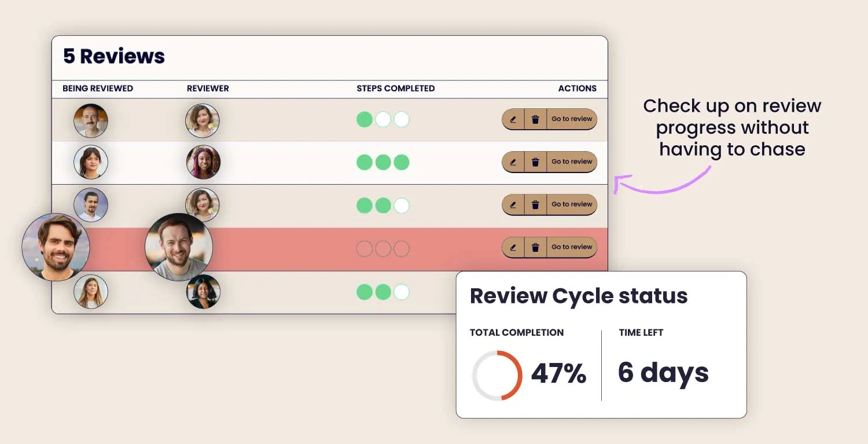868x444 pixels.
Task: Click the large man's avatar overlapping the table
Action: 56,247
